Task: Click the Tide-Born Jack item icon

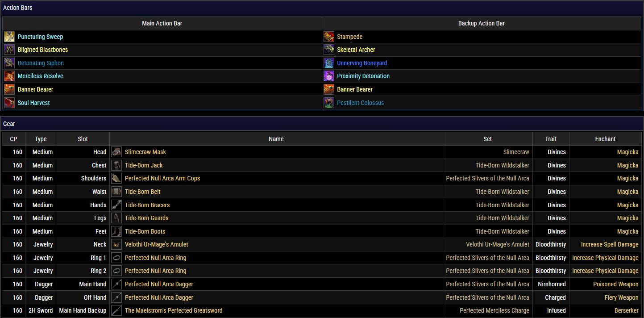Action: tap(116, 165)
